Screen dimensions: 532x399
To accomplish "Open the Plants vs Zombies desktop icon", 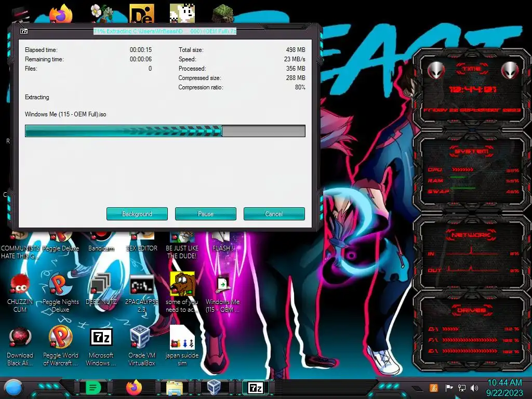I will 101,14.
